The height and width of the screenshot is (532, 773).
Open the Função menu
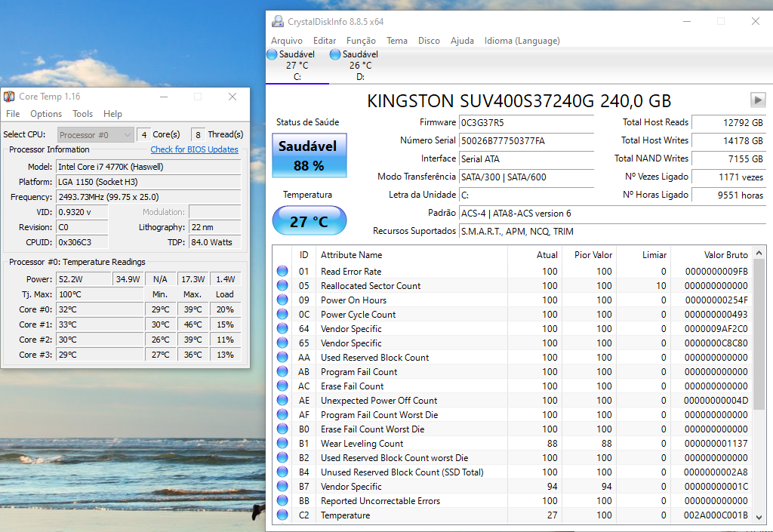point(361,41)
